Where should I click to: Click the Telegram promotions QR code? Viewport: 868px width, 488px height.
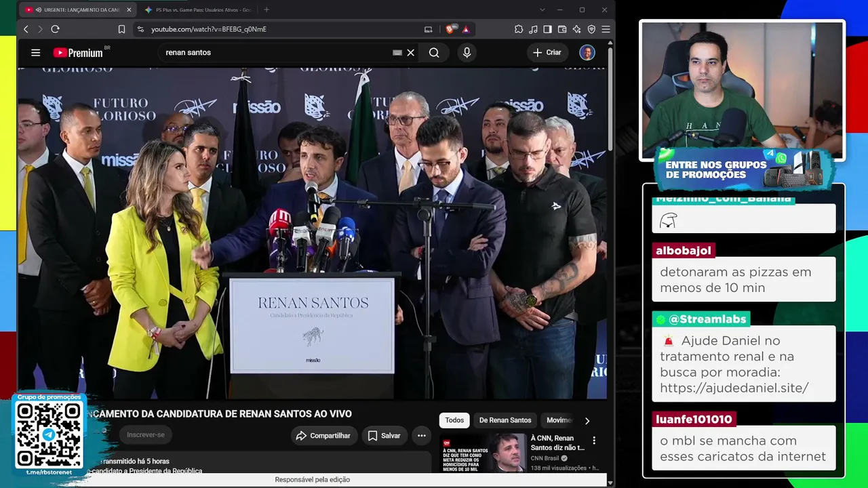pos(49,436)
